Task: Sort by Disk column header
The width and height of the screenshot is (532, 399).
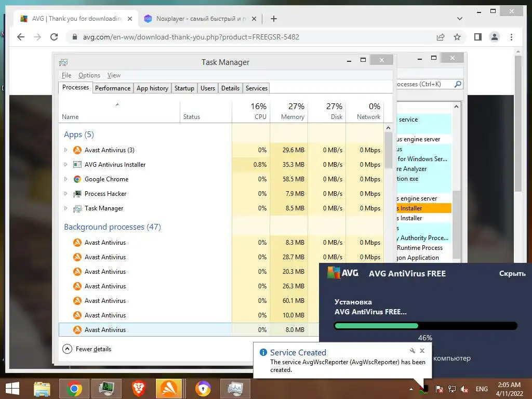Action: pyautogui.click(x=327, y=112)
